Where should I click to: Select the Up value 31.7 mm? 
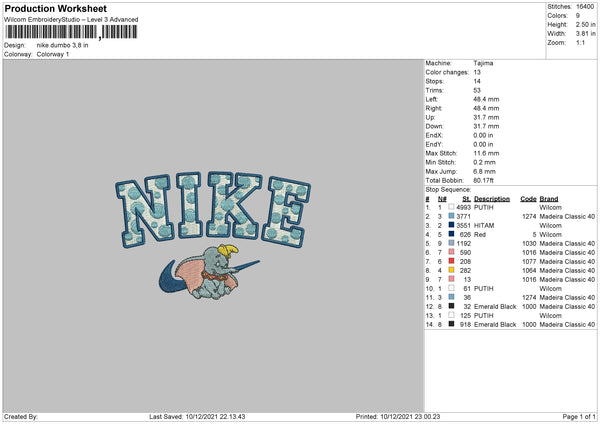click(x=486, y=117)
